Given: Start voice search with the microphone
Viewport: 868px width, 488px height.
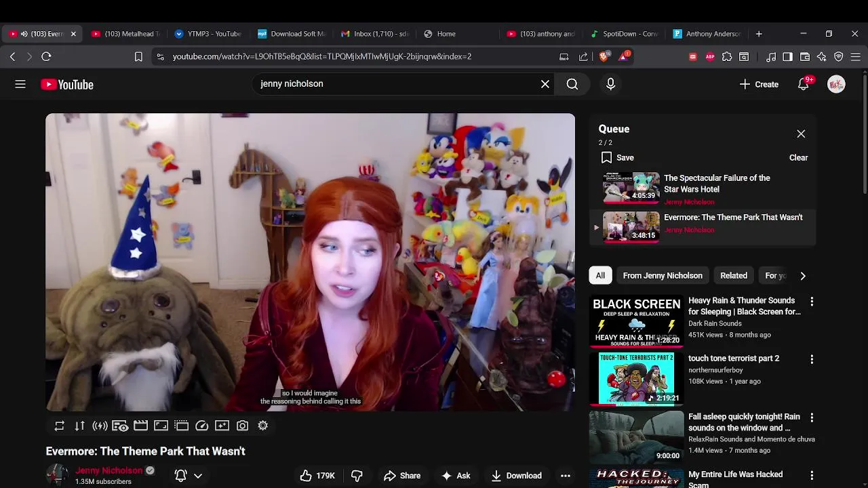Looking at the screenshot, I should (x=610, y=84).
